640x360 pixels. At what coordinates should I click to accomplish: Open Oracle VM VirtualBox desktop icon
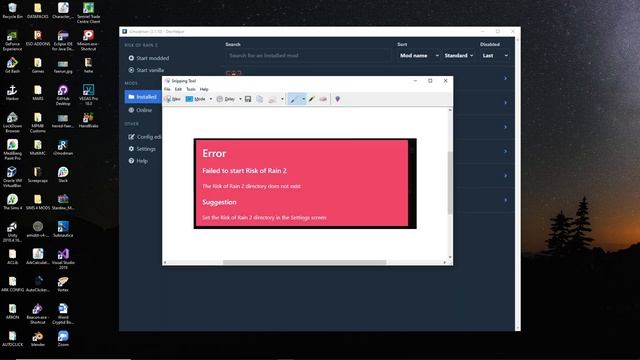12,177
